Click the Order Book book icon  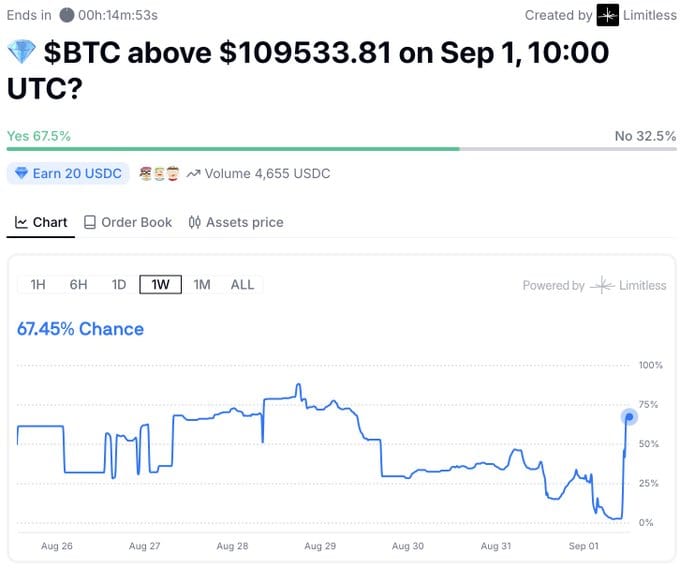pyautogui.click(x=90, y=222)
